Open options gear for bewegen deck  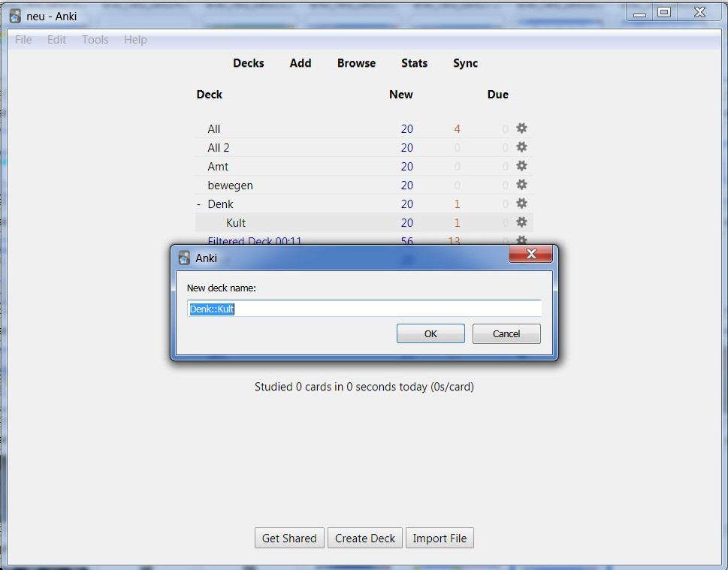(521, 185)
